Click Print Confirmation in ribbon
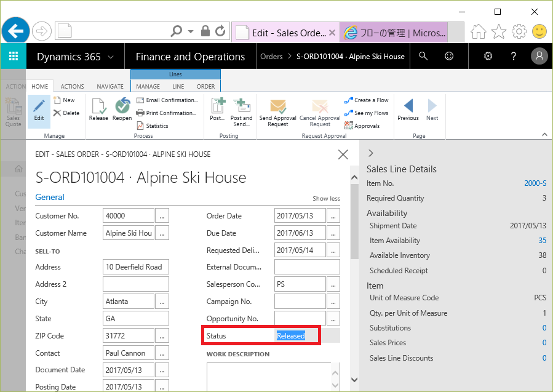The width and height of the screenshot is (553, 392). (x=166, y=113)
